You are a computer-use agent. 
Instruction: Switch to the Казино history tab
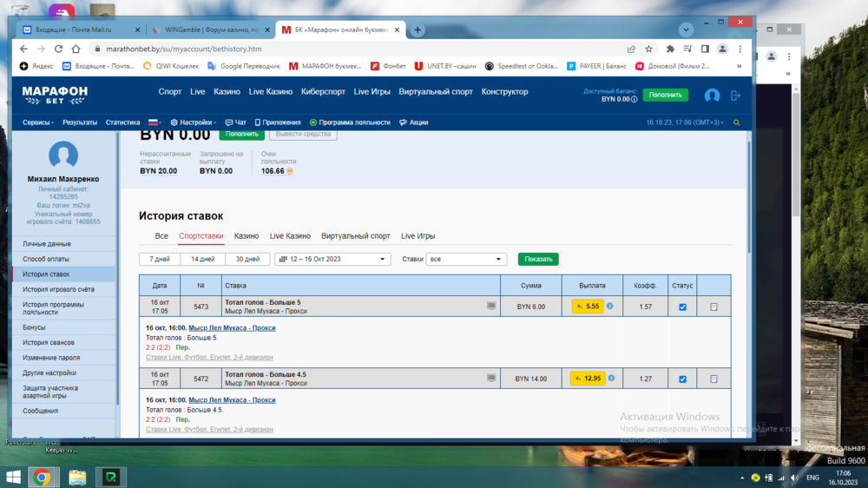point(247,236)
